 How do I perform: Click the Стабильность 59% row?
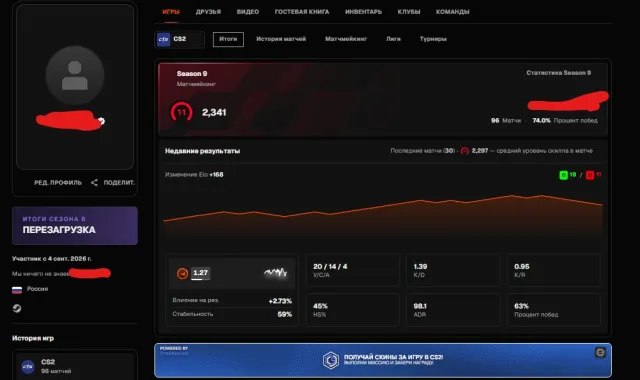pyautogui.click(x=232, y=314)
